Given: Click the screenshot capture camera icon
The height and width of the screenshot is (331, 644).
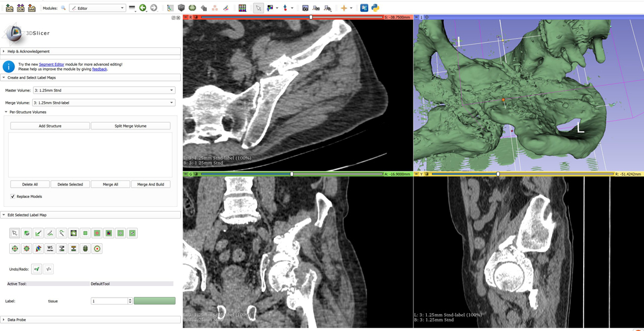Looking at the screenshot, I should point(305,8).
